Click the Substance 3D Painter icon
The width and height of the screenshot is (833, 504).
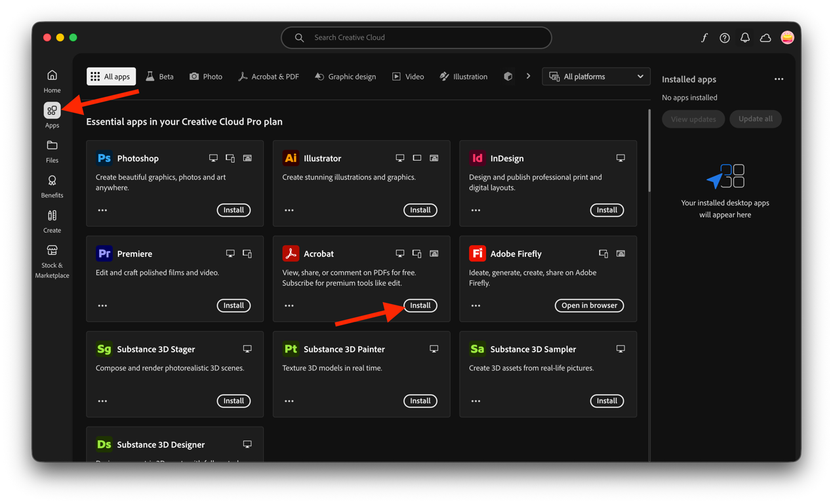click(x=291, y=349)
